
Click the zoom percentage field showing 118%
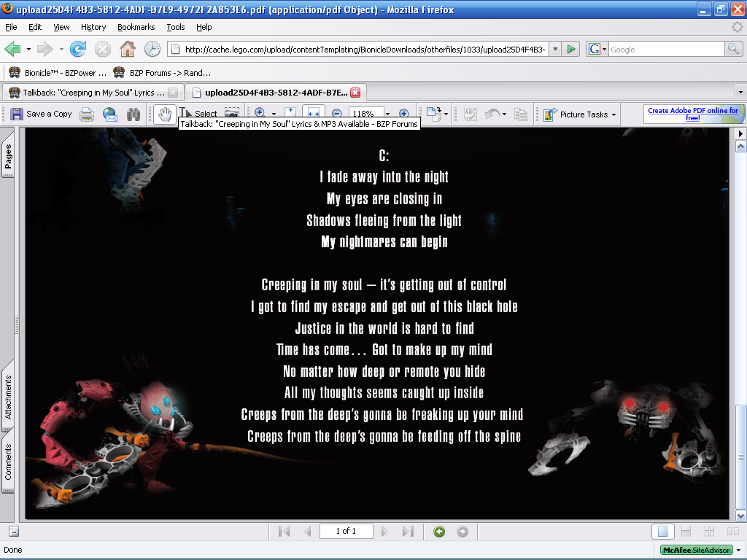point(365,113)
